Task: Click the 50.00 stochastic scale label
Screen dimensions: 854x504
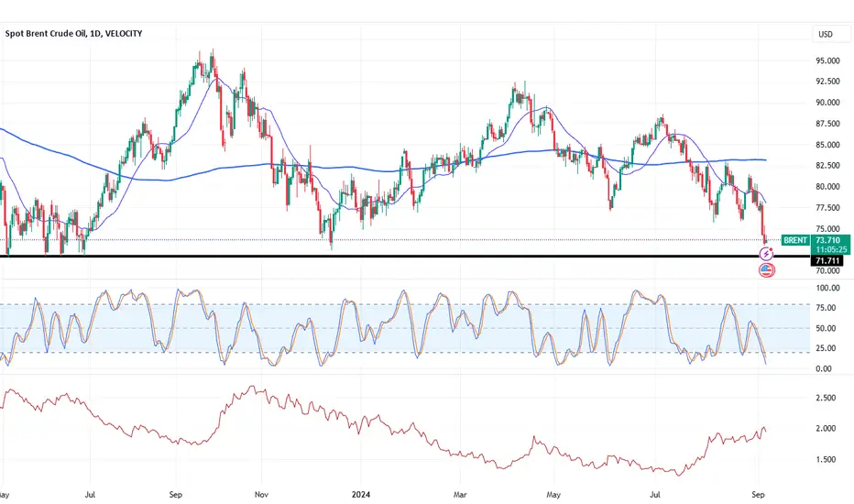Action: tap(826, 329)
